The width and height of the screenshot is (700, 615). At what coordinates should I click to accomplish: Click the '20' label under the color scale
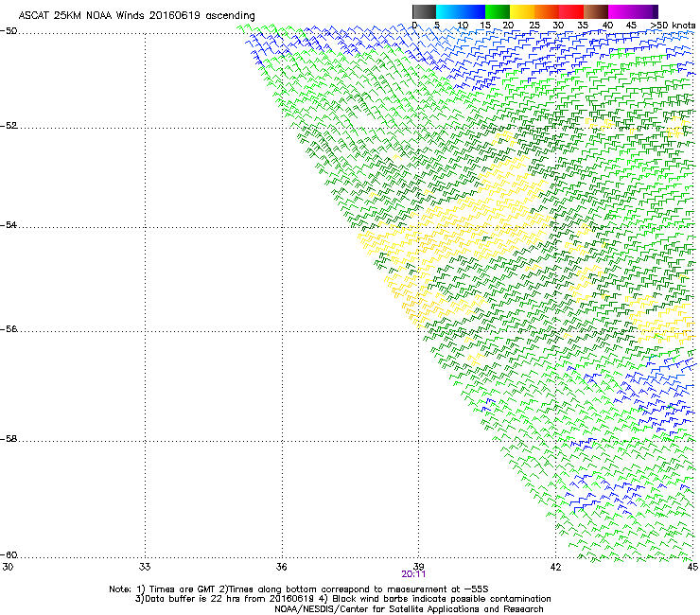[x=508, y=26]
